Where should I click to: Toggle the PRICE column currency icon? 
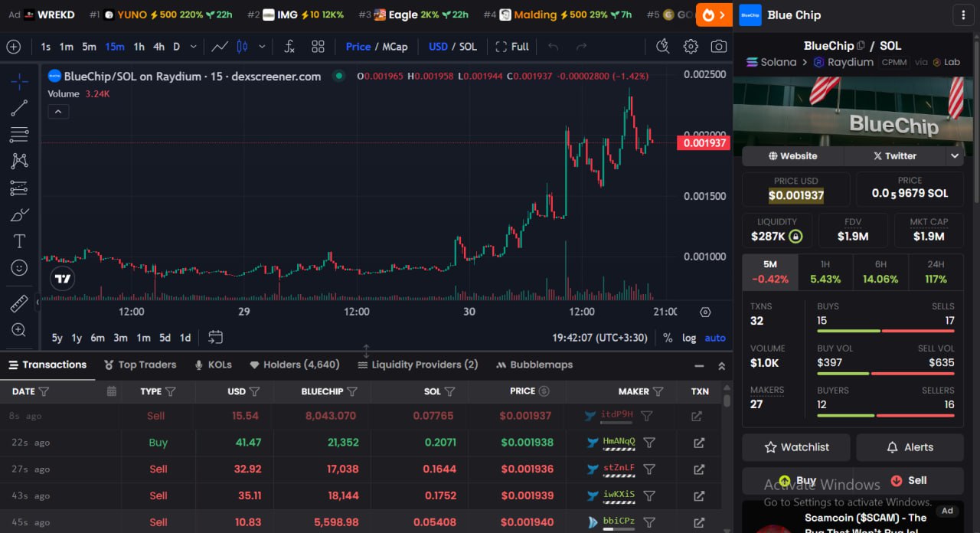point(544,391)
